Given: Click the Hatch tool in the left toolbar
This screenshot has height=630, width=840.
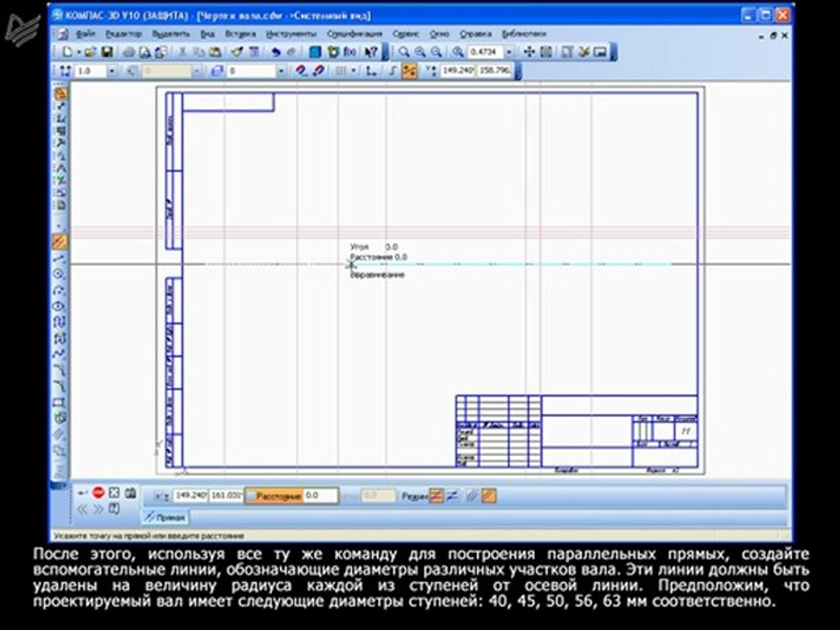Looking at the screenshot, I should (x=60, y=433).
